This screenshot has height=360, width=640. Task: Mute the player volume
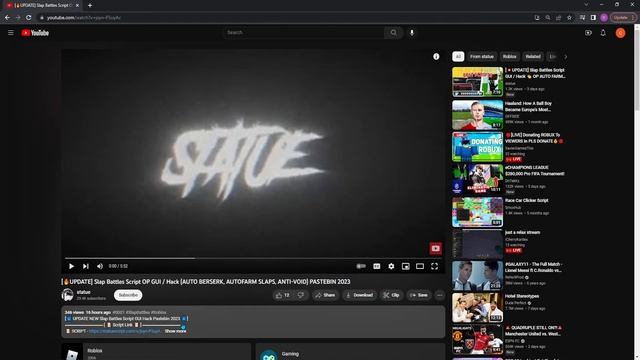100,266
